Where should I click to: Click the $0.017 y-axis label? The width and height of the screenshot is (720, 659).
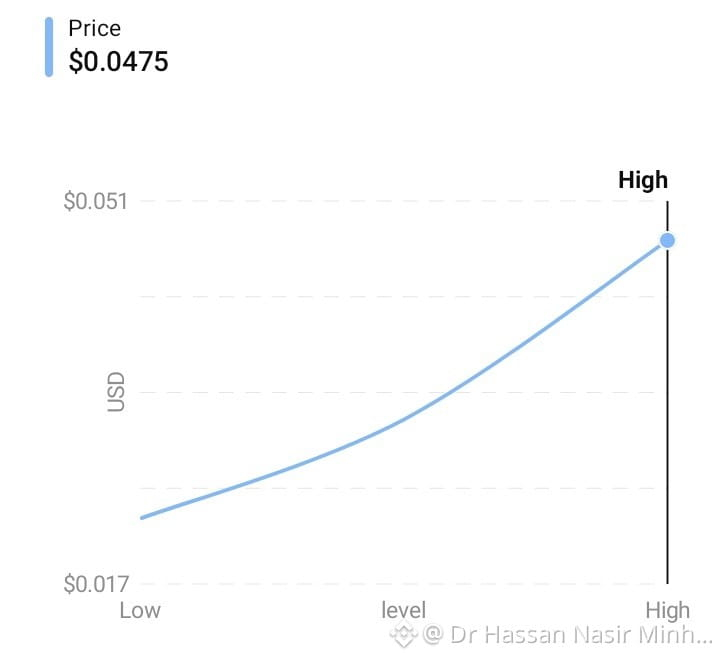tap(96, 584)
